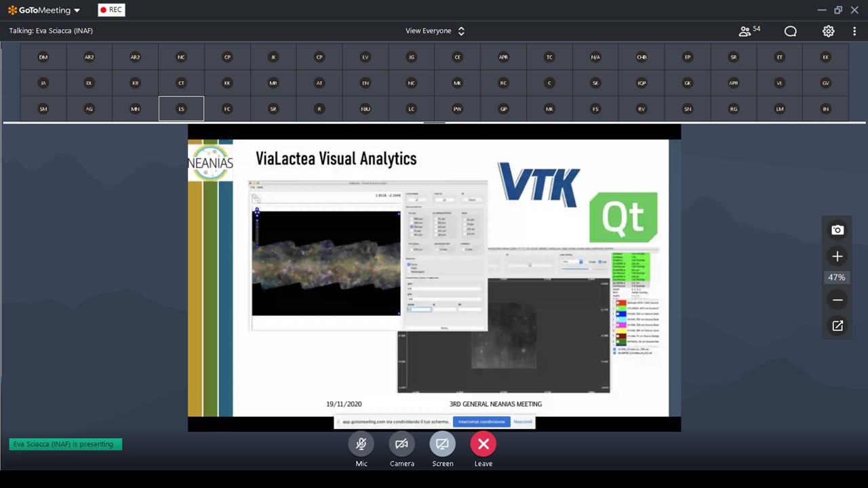Open the settings gear

pos(828,31)
